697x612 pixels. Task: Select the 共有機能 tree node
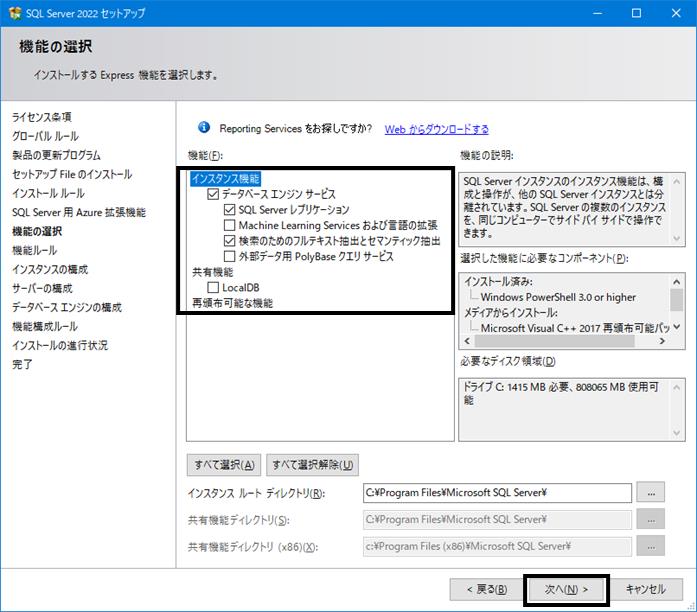coord(212,272)
